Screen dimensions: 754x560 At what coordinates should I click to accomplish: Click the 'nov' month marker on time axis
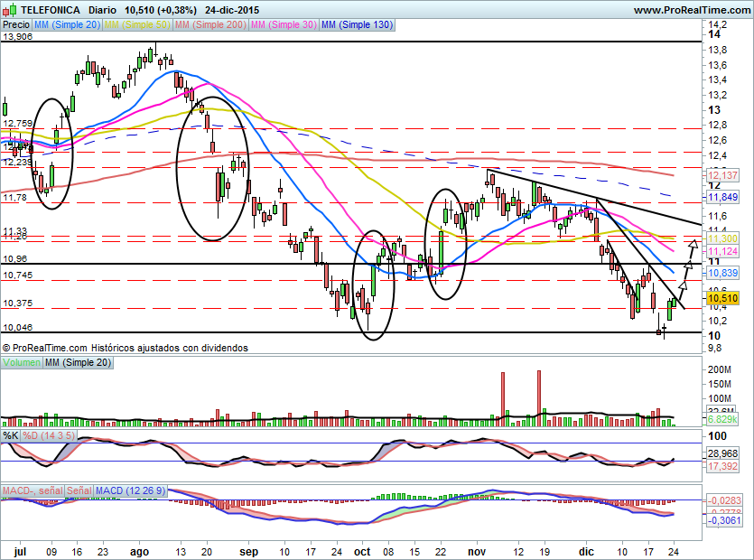point(476,550)
